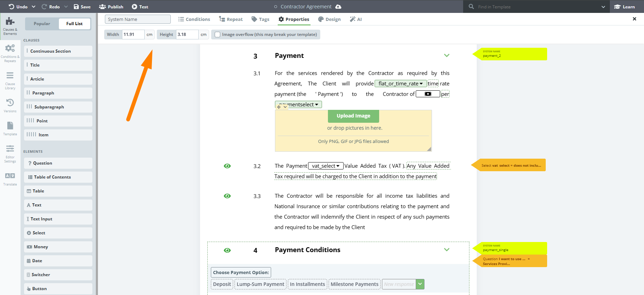The image size is (644, 295).
Task: Open Editor Settings sliders icon
Action: 10,153
